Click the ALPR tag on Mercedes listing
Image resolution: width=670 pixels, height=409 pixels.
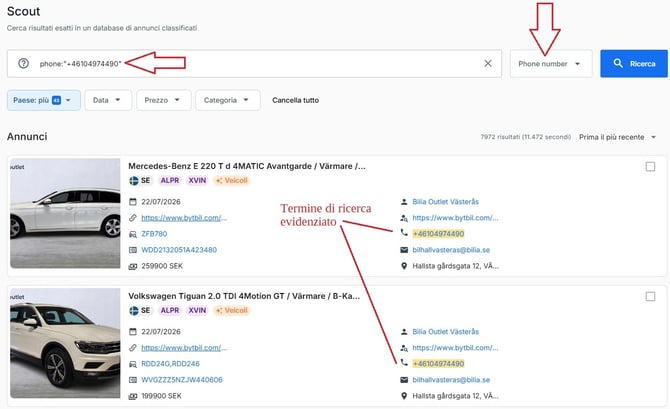pyautogui.click(x=170, y=180)
